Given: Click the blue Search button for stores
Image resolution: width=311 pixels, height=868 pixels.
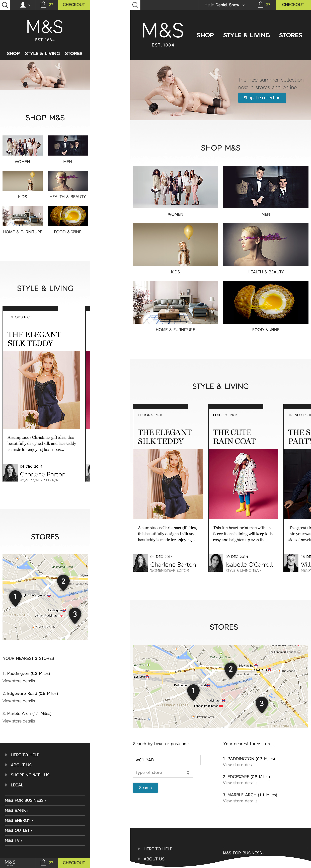Looking at the screenshot, I should tap(145, 787).
